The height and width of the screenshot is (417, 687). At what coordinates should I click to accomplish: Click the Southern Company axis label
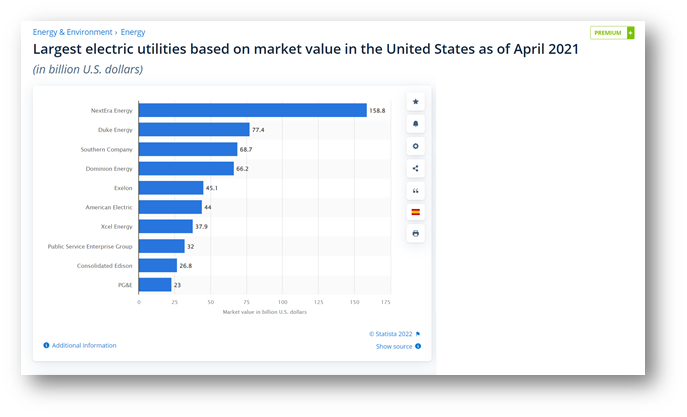106,149
